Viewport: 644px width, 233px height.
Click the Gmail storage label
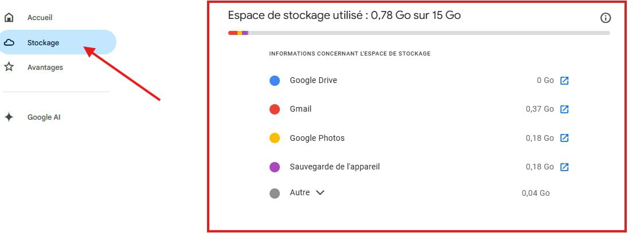coord(300,109)
